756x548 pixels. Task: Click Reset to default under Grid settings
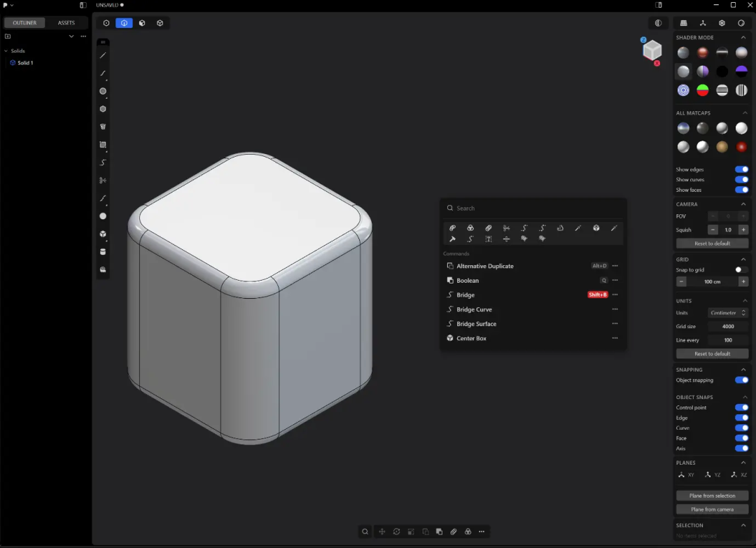click(x=712, y=353)
